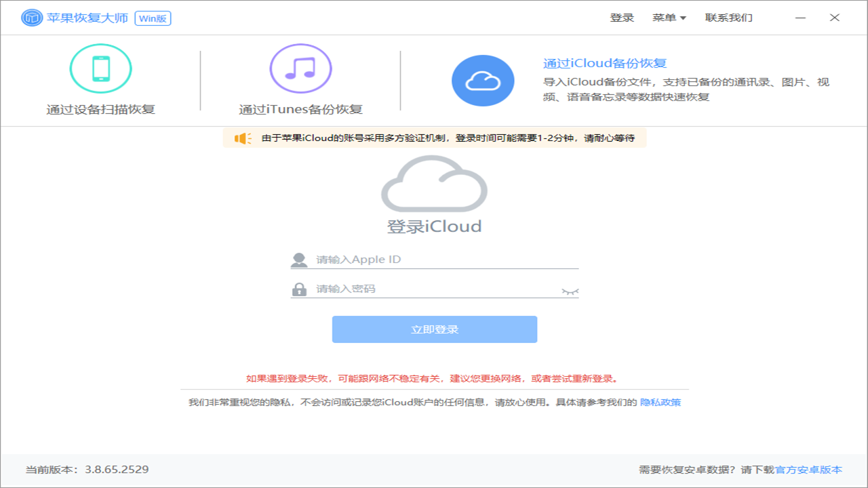
Task: Click the 立即登录 login button
Action: tap(433, 329)
